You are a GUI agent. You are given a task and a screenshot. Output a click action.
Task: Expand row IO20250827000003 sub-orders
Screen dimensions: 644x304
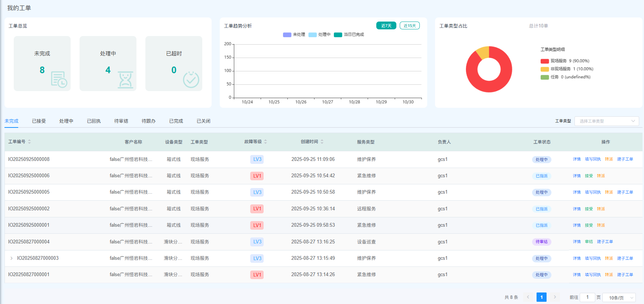pyautogui.click(x=12, y=258)
